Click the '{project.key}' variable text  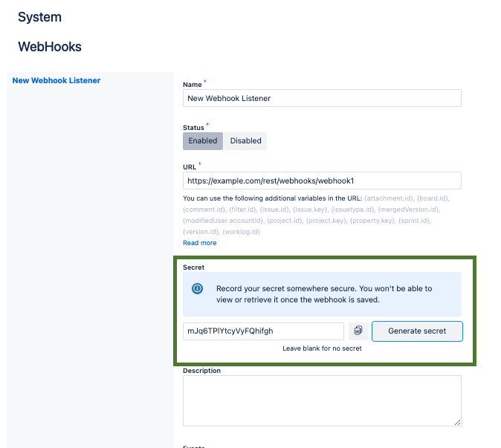pyautogui.click(x=326, y=221)
